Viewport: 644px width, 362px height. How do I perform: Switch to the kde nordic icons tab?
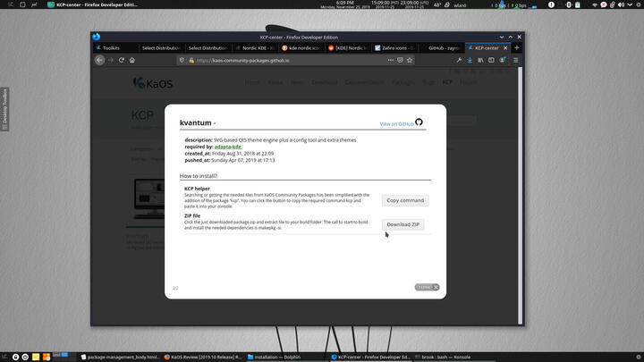tap(302, 48)
